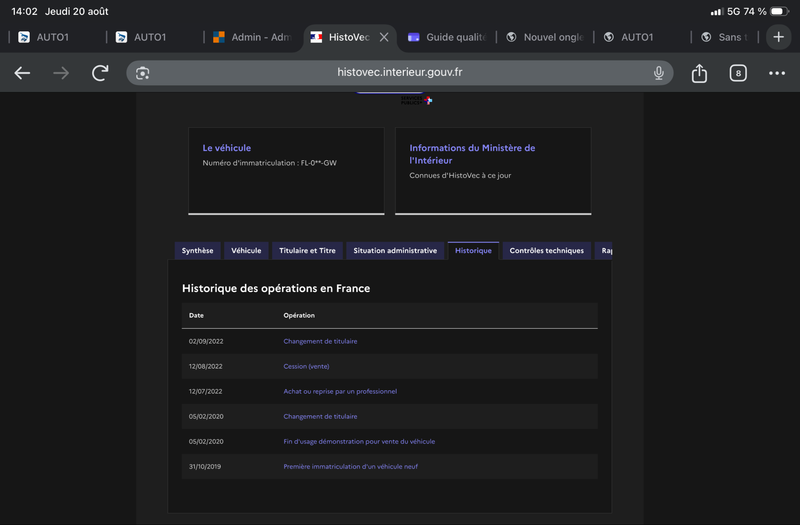Click the Opération column header
Screen dimensions: 800x525
pos(299,315)
